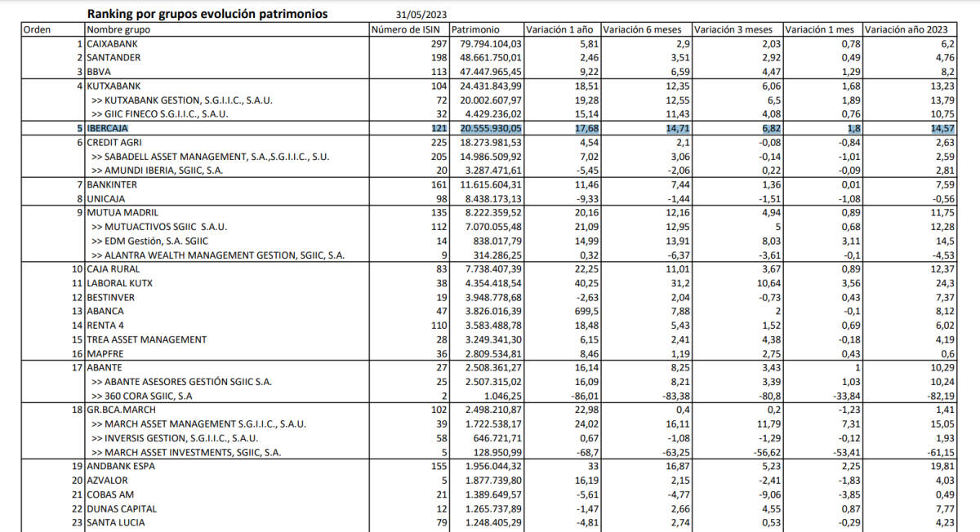Click '>> KUTXABANK GESTION, S.G.I.I.C., S.A.U.'
Viewport: 980px width, 532px height.
coord(181,100)
